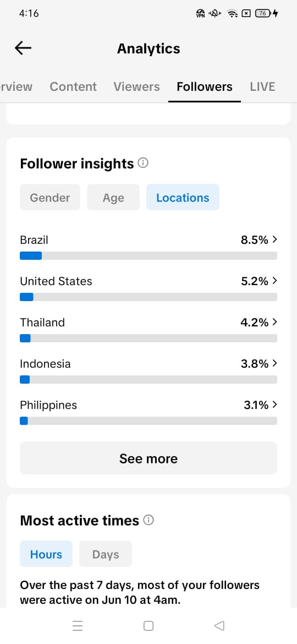Switch Most active times to Days
Viewport: 297px width, 644px height.
[106, 554]
